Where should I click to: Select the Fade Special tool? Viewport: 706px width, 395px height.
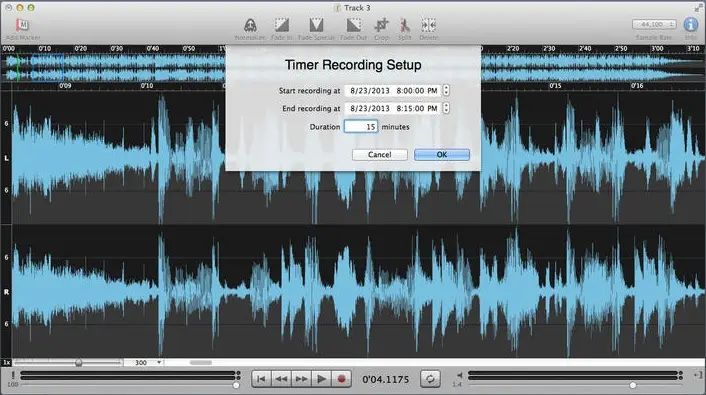(317, 25)
